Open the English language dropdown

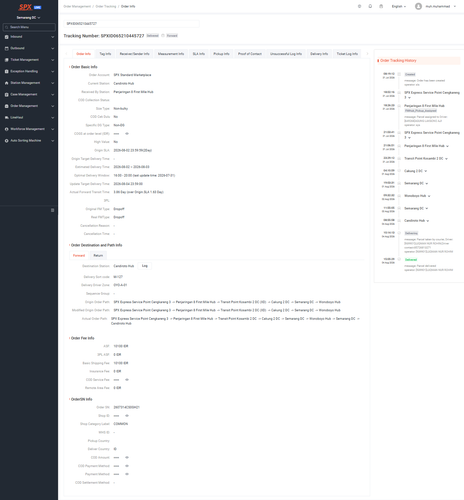399,6
